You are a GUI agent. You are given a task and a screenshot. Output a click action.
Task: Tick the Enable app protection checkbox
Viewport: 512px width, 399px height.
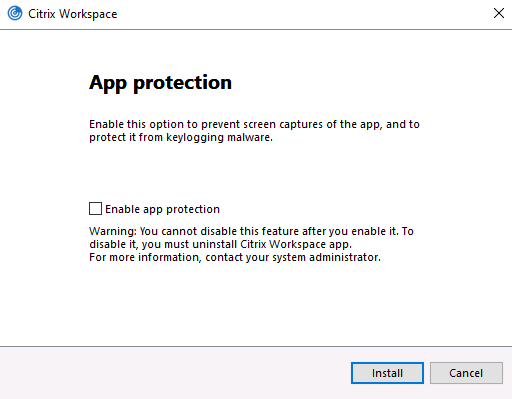(x=95, y=209)
